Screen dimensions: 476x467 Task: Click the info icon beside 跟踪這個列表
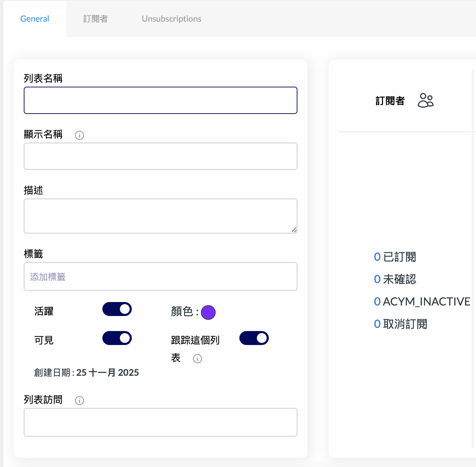pyautogui.click(x=197, y=358)
